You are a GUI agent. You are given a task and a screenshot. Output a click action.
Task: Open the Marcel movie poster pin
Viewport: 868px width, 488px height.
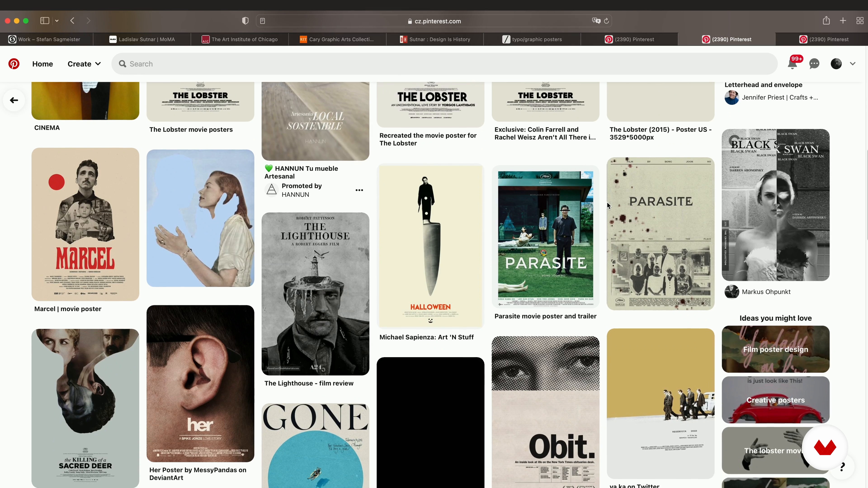(85, 224)
